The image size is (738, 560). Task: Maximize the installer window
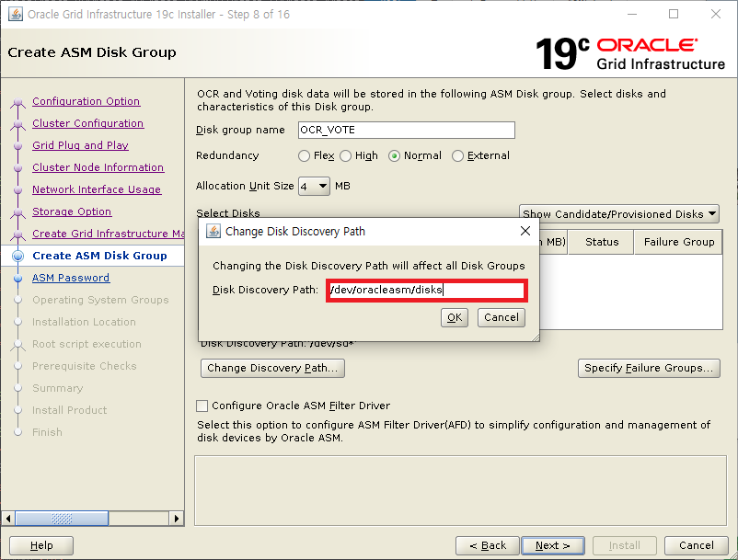pyautogui.click(x=674, y=14)
